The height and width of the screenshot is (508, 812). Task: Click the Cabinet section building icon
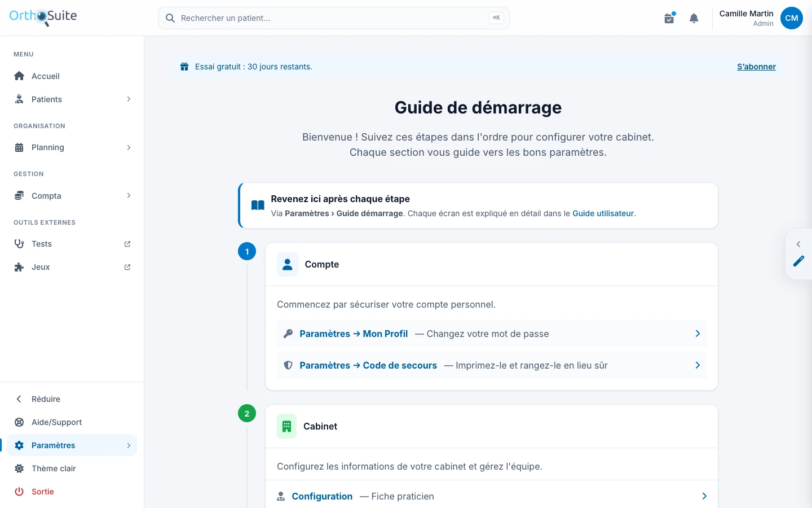click(x=287, y=426)
